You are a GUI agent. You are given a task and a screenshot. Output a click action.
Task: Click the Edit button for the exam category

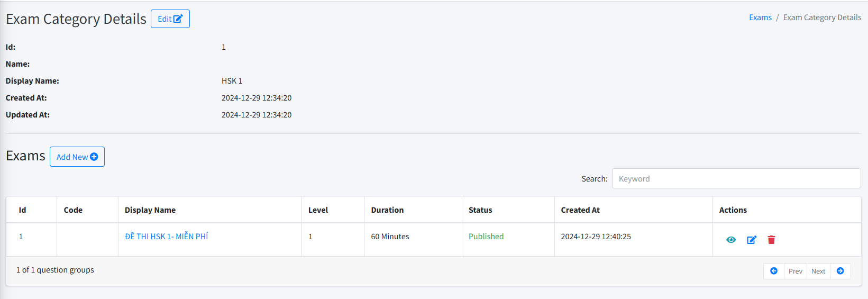coord(170,19)
